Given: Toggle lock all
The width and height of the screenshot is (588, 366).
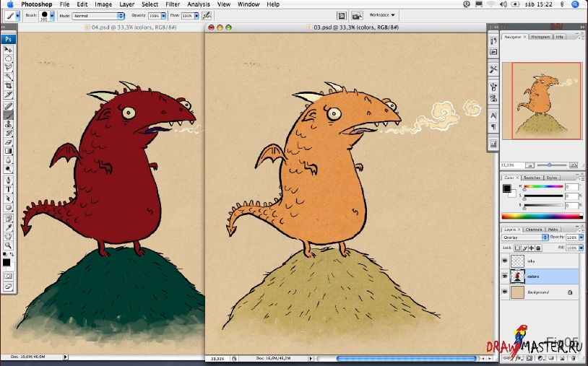Looking at the screenshot, I should (x=538, y=248).
